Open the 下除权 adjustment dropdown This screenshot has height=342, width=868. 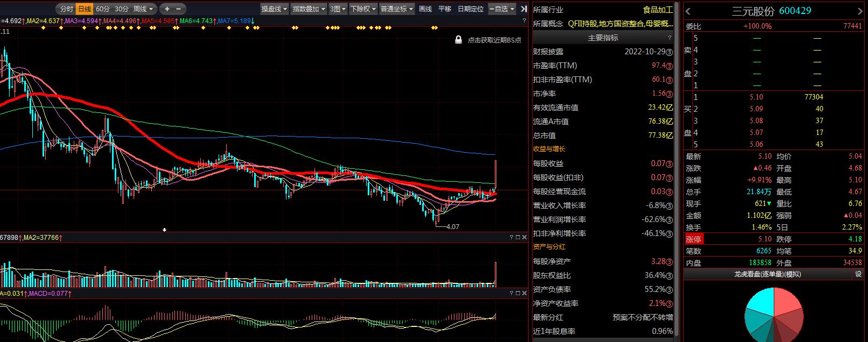(x=363, y=9)
